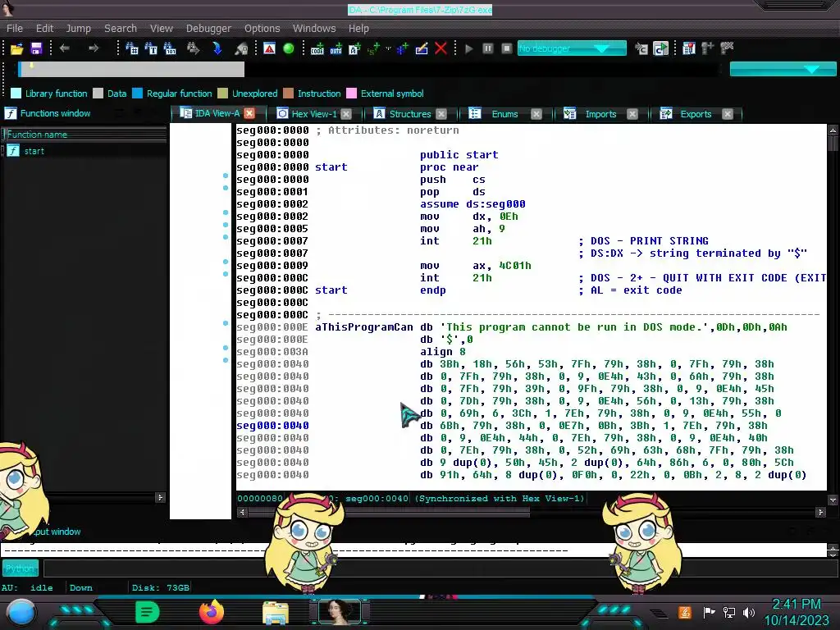Click the C with green play icon
This screenshot has height=630, width=840.
pos(660,48)
